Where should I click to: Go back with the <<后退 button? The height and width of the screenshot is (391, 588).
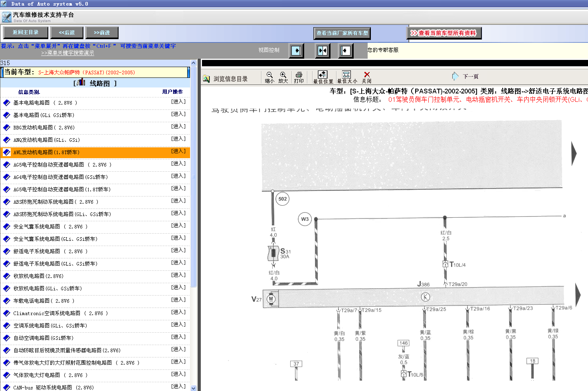point(67,33)
